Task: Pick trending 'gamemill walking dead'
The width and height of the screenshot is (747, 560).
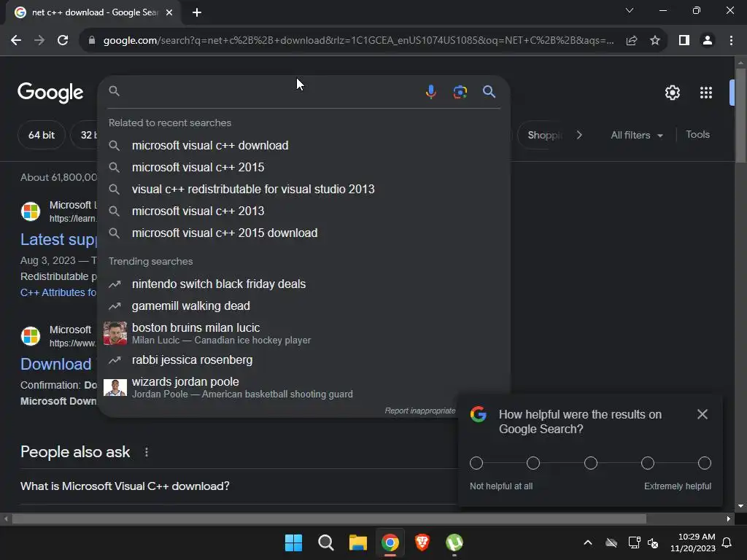Action: (304, 306)
